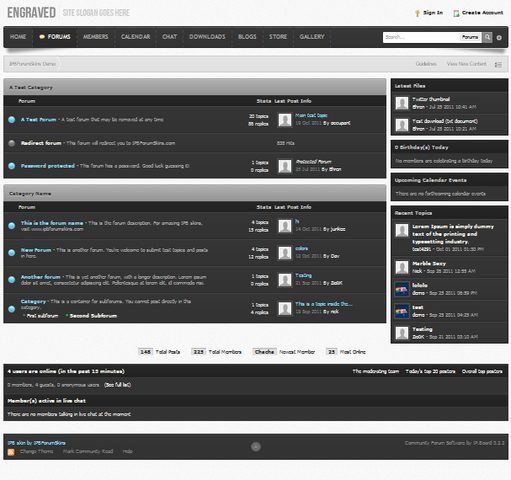Open the New Forum link
Screen dimensions: 511x480
pos(36,250)
